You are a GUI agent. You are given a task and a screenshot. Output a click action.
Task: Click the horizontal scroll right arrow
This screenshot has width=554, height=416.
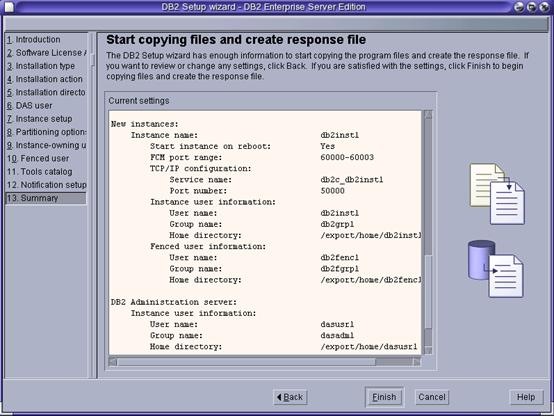pyautogui.click(x=417, y=362)
